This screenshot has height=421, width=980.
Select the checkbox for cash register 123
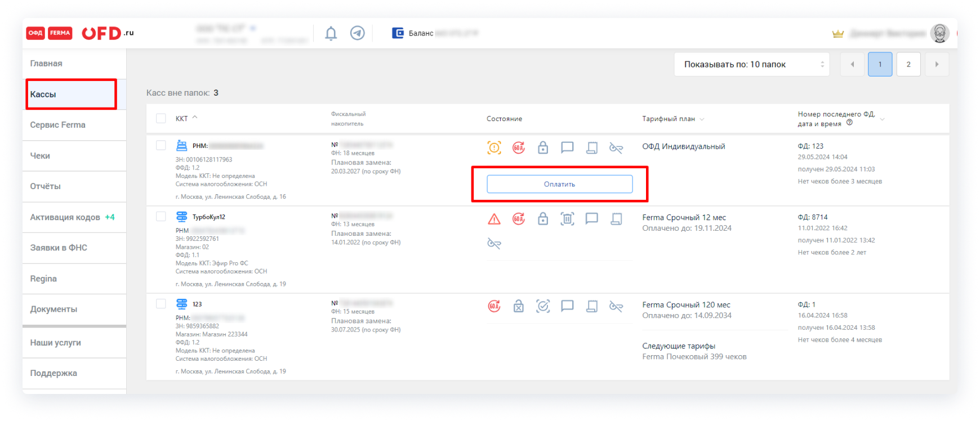click(161, 303)
